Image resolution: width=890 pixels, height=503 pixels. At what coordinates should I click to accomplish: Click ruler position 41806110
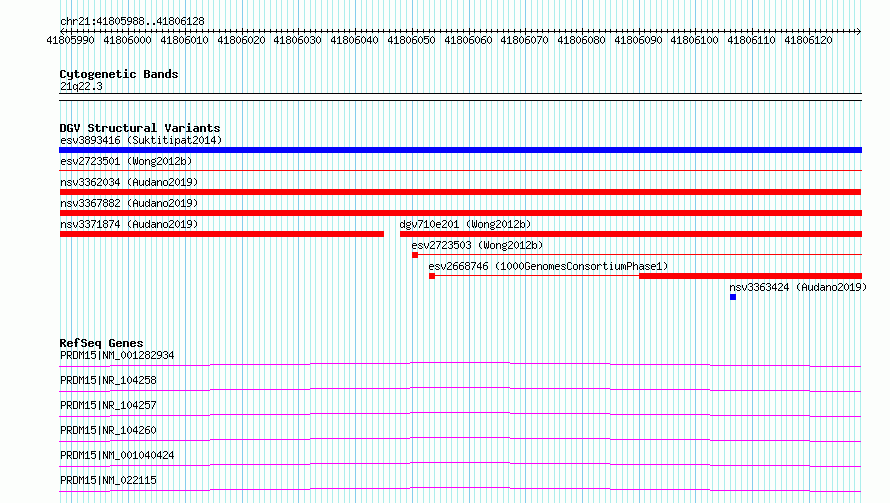click(752, 40)
